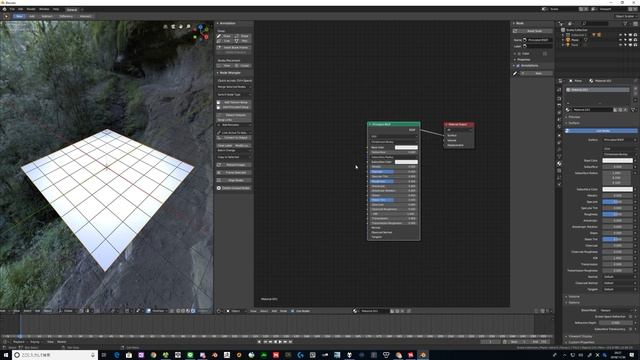Click the 3D viewport navigation gizmo
The image size is (640, 360).
click(x=201, y=33)
